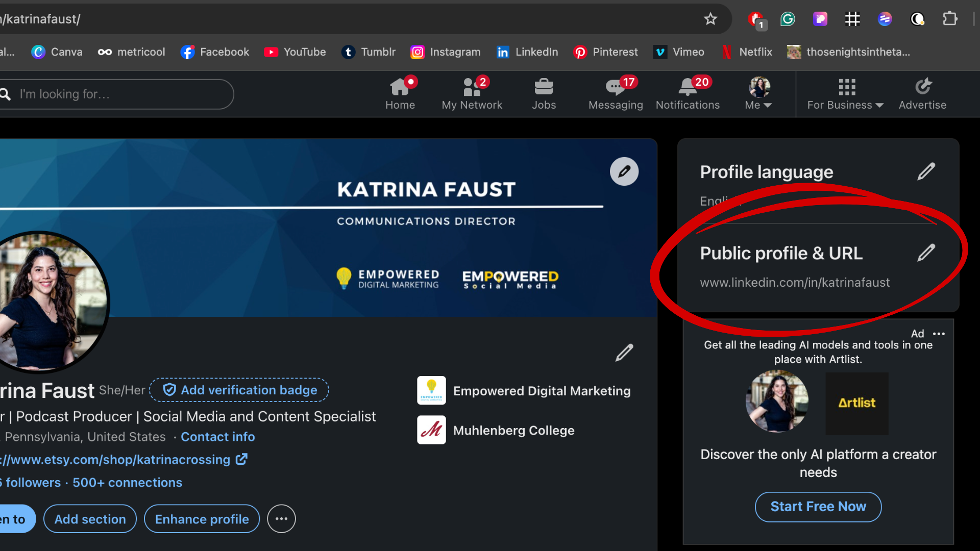Viewport: 980px width, 551px height.
Task: Expand the Me profile menu
Action: (758, 93)
